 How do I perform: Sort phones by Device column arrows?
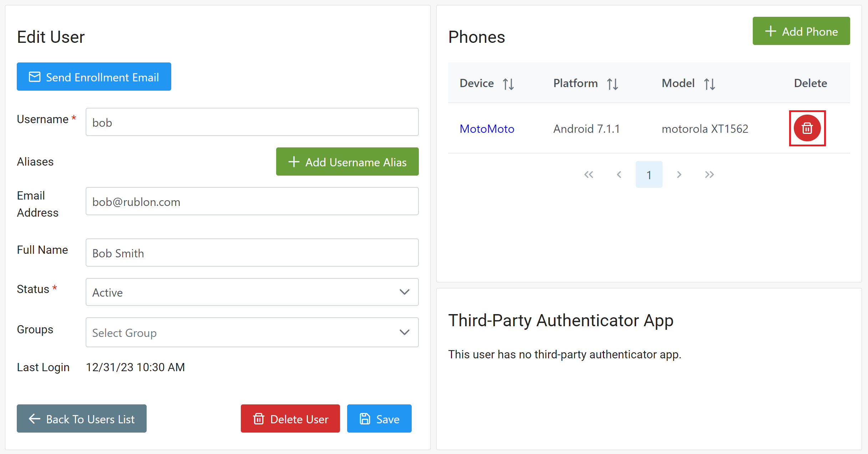pos(508,84)
